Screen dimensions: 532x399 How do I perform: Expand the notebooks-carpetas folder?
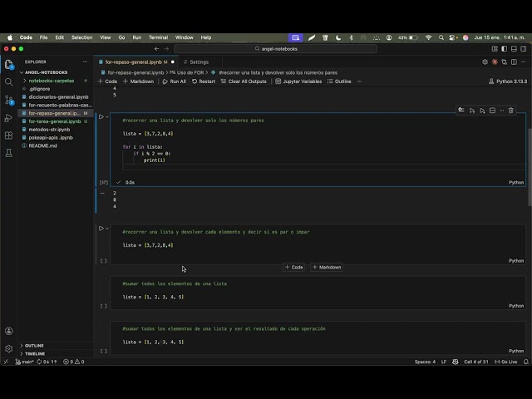pos(51,81)
